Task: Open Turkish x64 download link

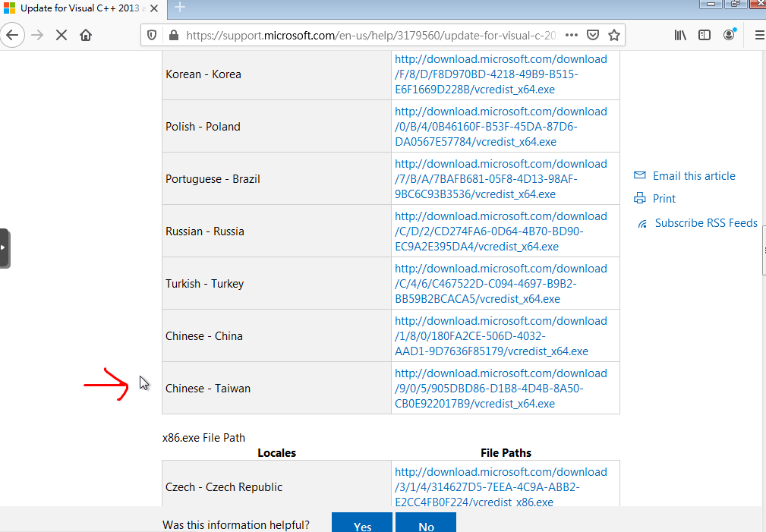Action: (x=501, y=283)
